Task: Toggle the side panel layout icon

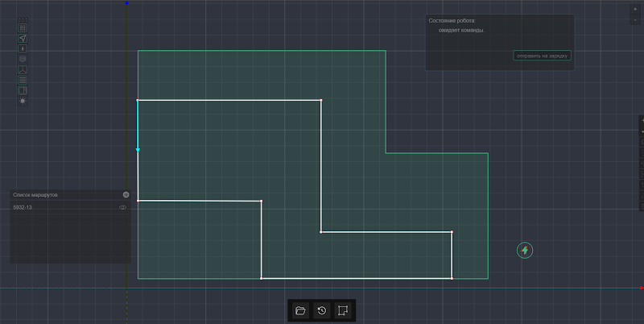Action: 23,90
